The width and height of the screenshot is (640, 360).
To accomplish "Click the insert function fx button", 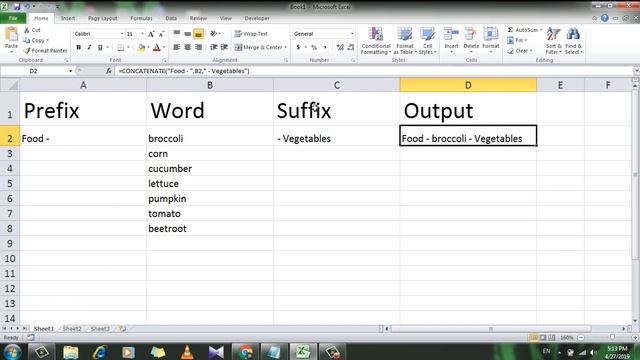I will click(x=109, y=71).
